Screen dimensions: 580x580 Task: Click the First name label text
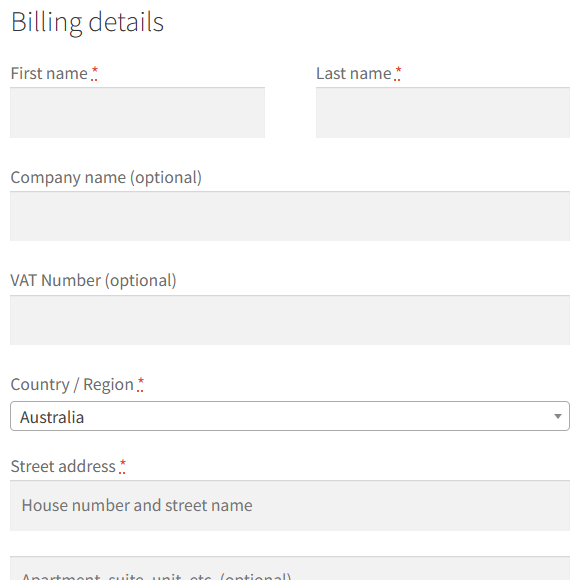click(x=49, y=73)
